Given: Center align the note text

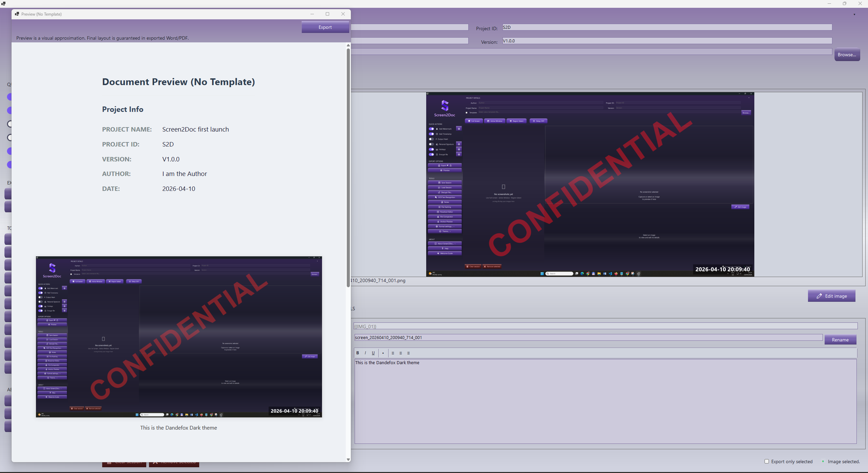Looking at the screenshot, I should coord(401,353).
